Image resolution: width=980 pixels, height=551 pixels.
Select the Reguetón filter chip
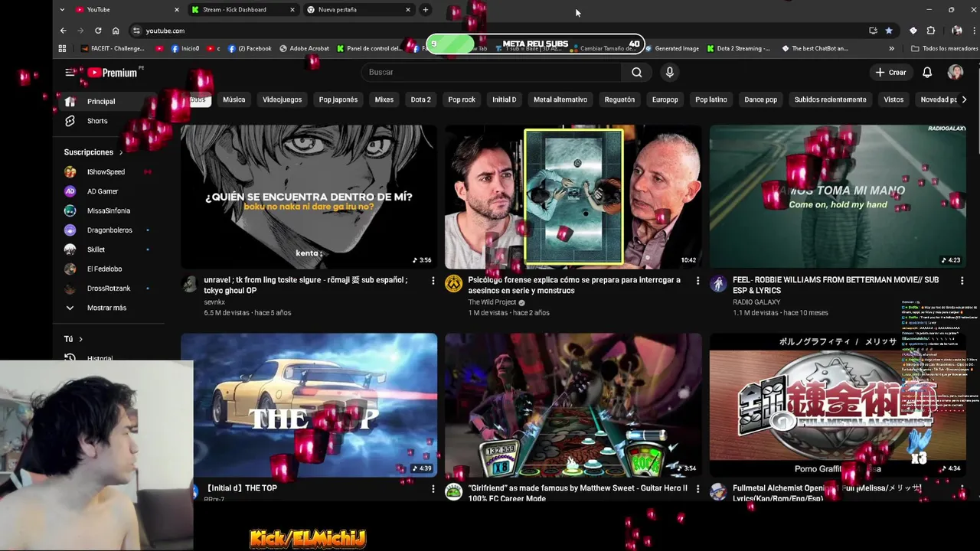619,99
